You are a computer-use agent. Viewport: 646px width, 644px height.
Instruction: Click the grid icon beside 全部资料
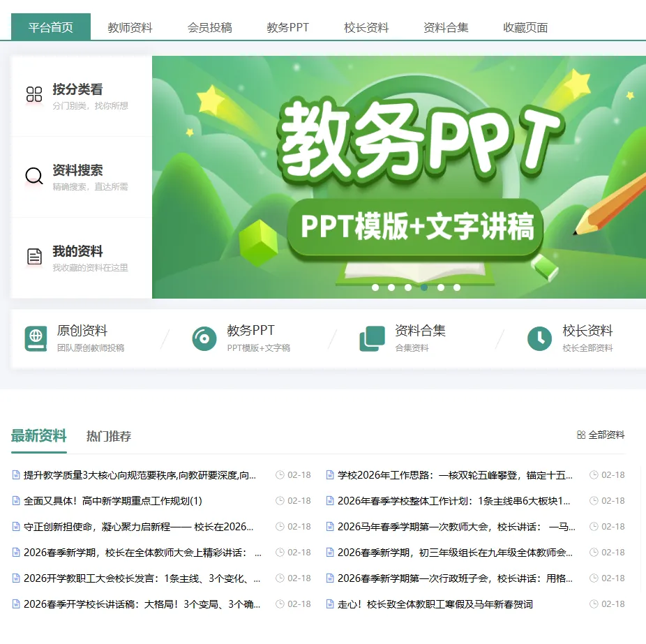[581, 434]
